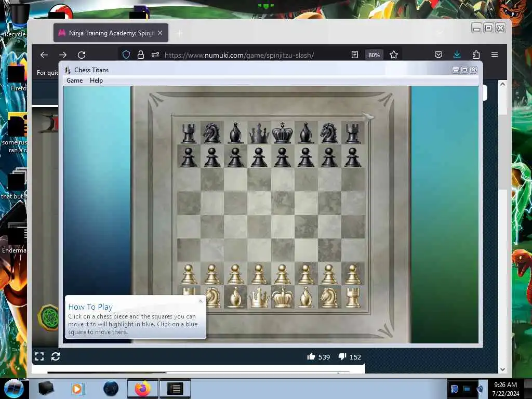The height and width of the screenshot is (399, 532).
Task: Click the Firefox URL address bar
Action: click(x=239, y=55)
